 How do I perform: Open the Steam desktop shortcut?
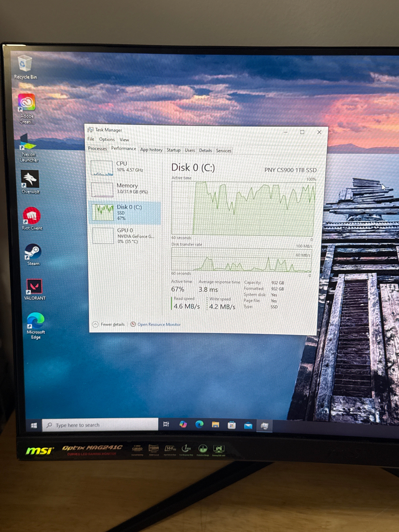[x=33, y=255]
